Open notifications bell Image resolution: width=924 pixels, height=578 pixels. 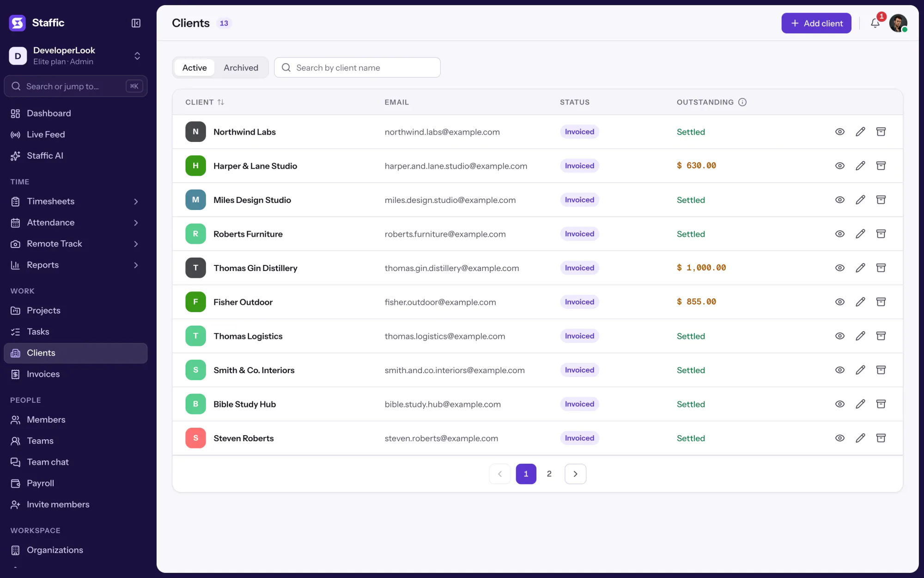tap(875, 23)
